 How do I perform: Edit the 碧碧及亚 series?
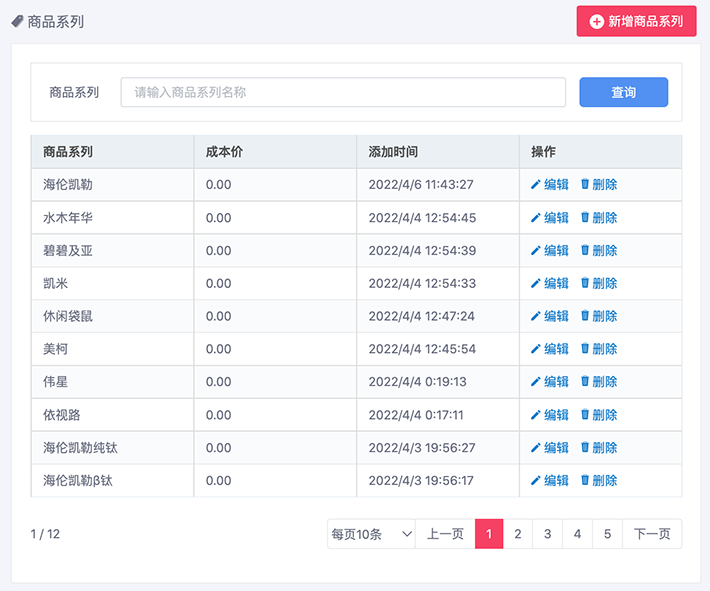pos(550,250)
